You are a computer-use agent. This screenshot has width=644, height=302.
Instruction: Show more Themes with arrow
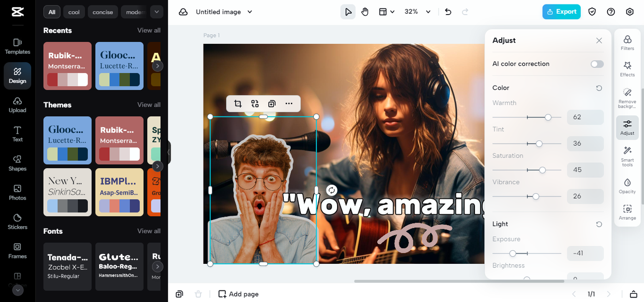(x=157, y=166)
